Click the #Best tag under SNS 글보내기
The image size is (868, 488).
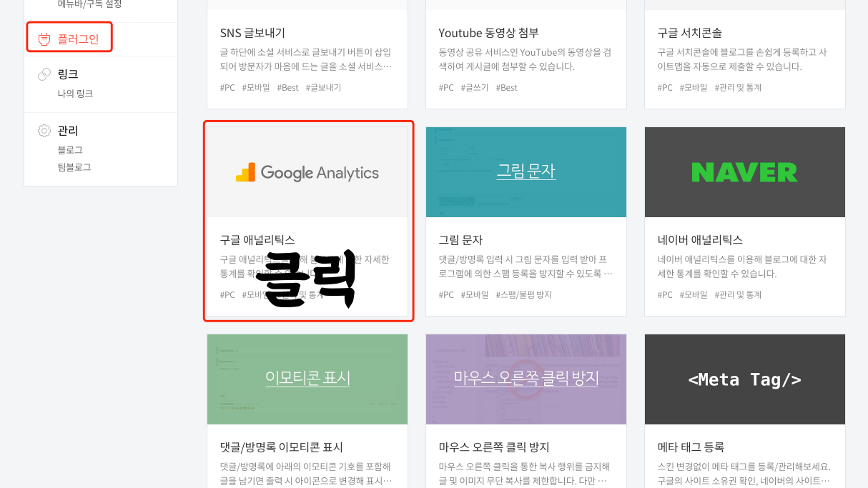coord(288,86)
